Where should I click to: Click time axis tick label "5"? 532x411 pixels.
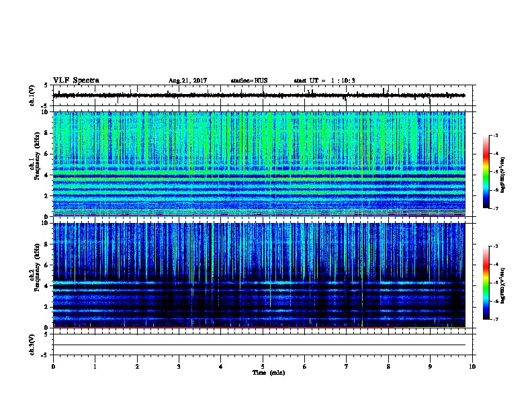(263, 367)
